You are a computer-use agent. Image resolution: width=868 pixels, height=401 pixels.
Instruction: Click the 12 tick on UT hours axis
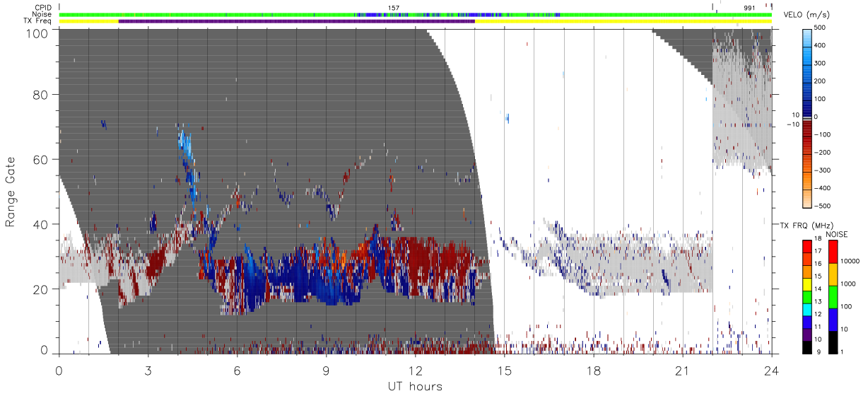[x=415, y=371]
